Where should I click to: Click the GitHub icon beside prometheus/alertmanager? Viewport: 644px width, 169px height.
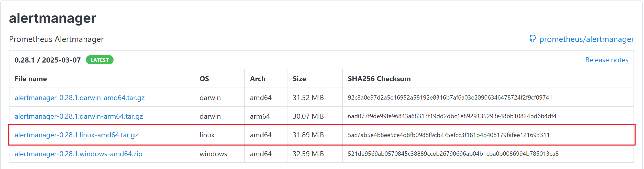[532, 39]
